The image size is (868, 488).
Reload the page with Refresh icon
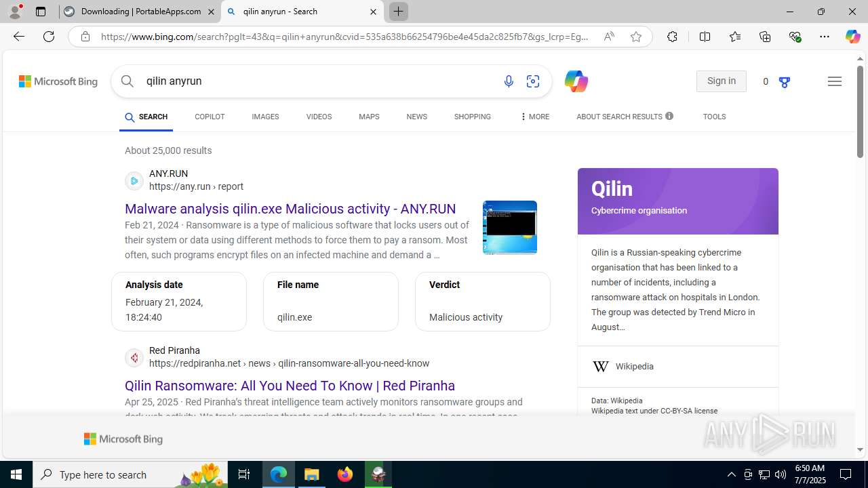tap(49, 37)
